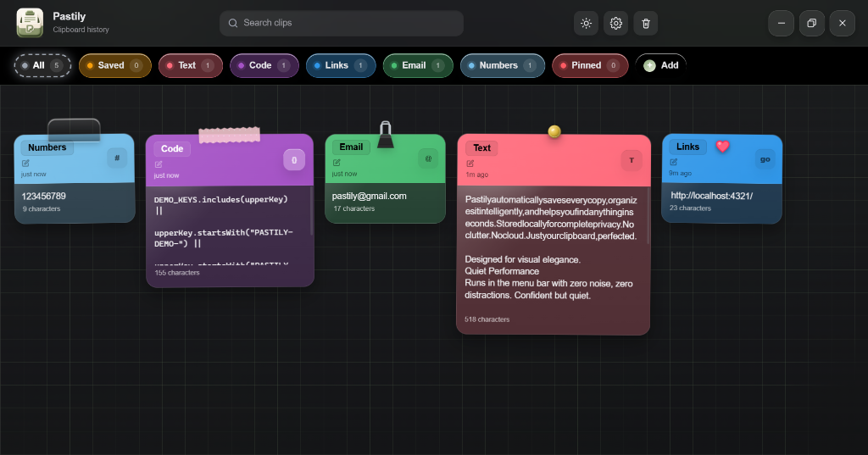This screenshot has width=868, height=455.
Task: Click the edit icon on Numbers card
Action: (x=25, y=164)
